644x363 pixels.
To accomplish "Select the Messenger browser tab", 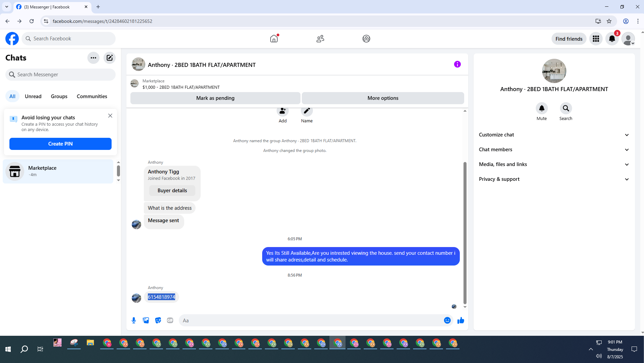I will [52, 7].
